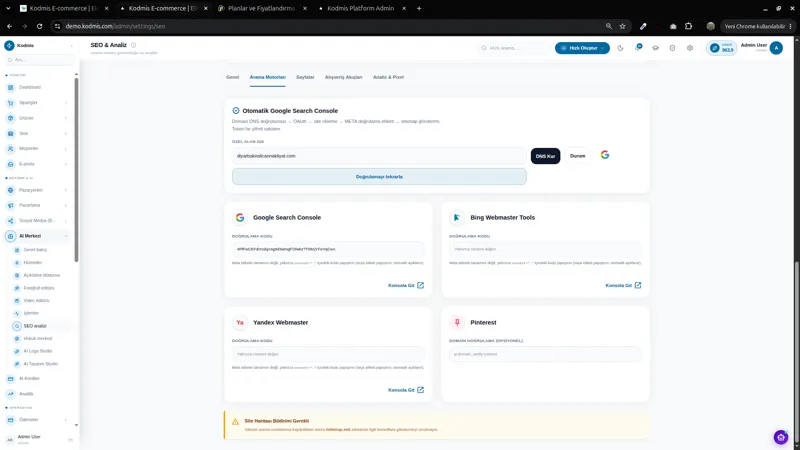Open the purple support chat bubble
Image resolution: width=800 pixels, height=450 pixels.
(x=781, y=437)
